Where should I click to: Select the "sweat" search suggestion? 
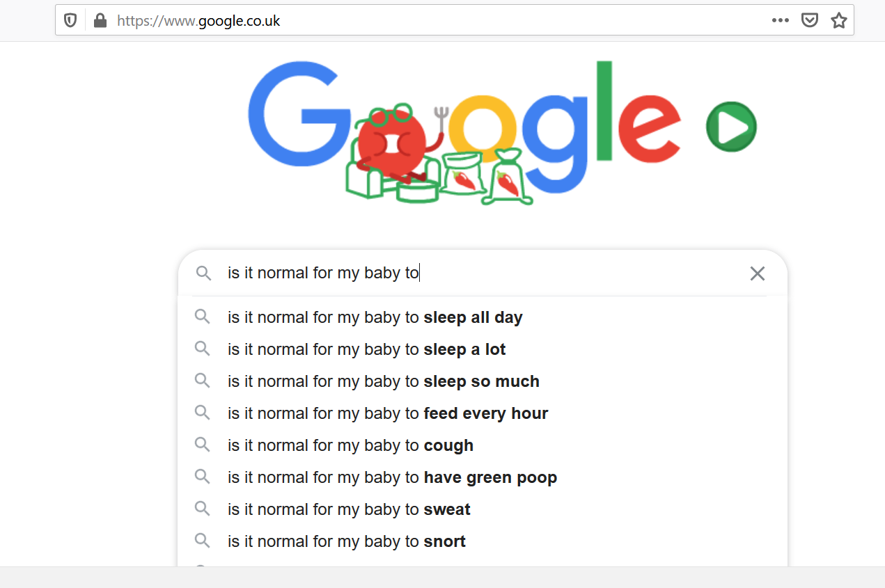[349, 509]
